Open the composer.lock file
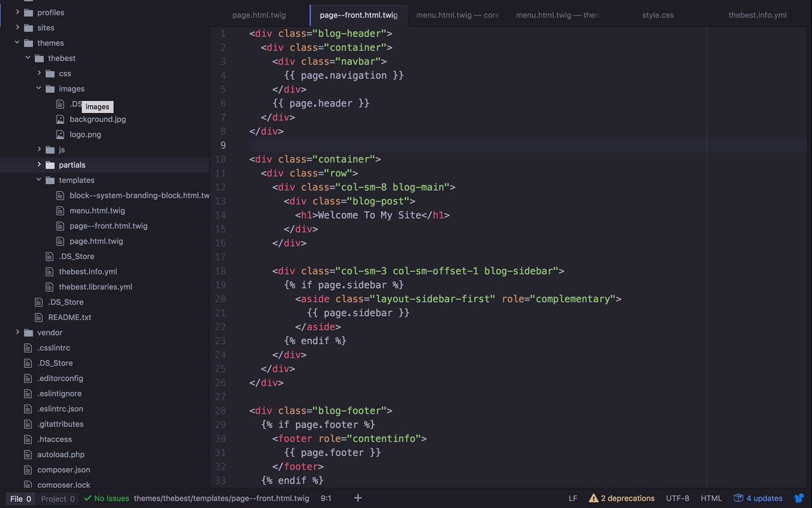Screen dimensions: 812x508 coord(64,485)
